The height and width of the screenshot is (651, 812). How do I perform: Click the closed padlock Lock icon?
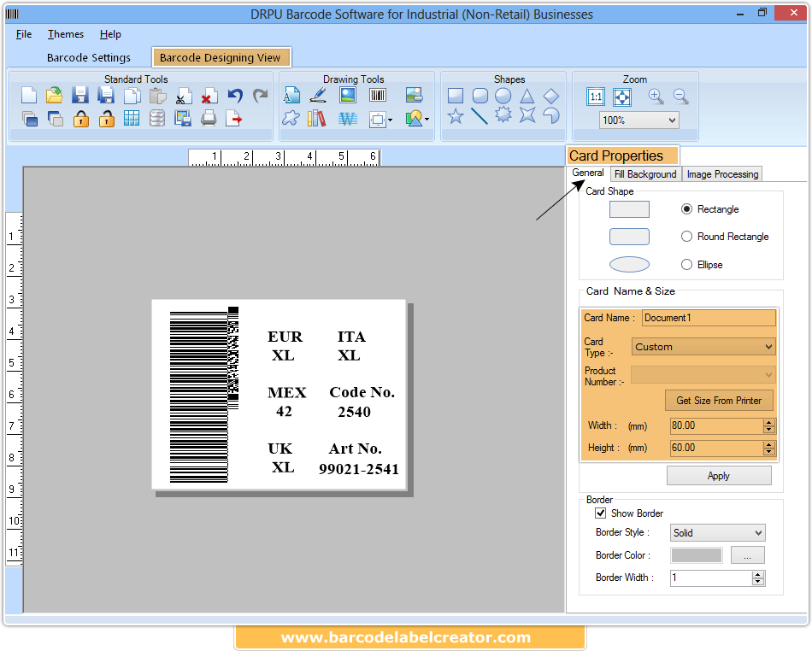point(81,119)
